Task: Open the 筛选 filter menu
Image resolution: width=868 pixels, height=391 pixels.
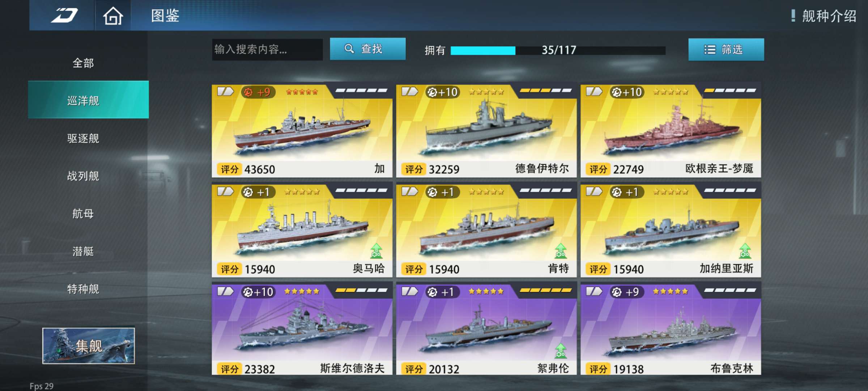Action: click(x=726, y=49)
